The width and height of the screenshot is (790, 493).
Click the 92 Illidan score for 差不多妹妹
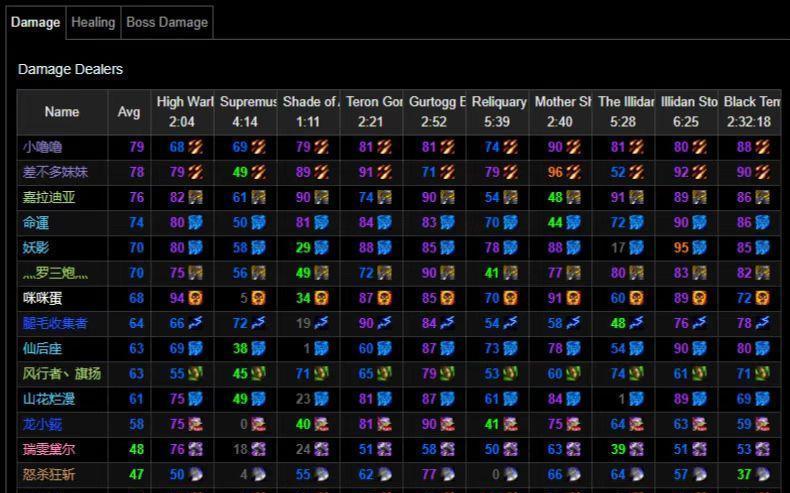(681, 172)
